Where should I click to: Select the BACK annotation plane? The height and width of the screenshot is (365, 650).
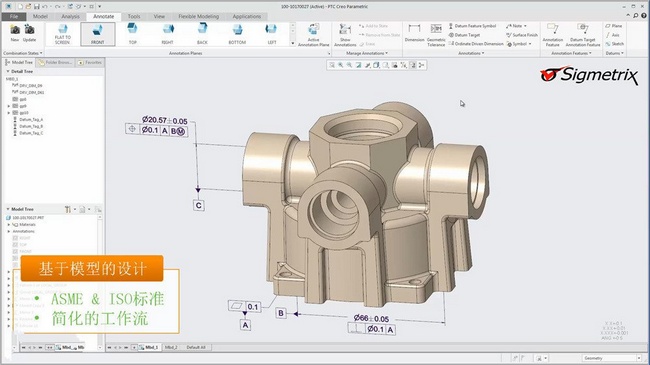tap(202, 34)
